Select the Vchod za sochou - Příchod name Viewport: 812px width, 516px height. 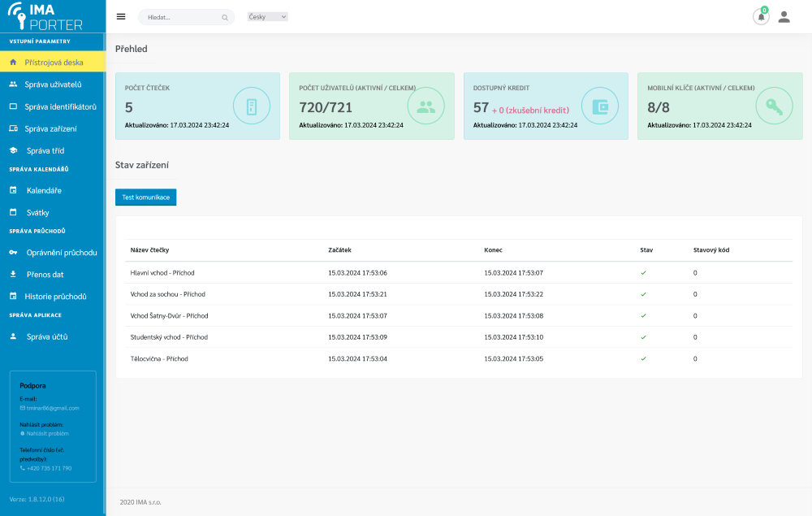tap(168, 294)
